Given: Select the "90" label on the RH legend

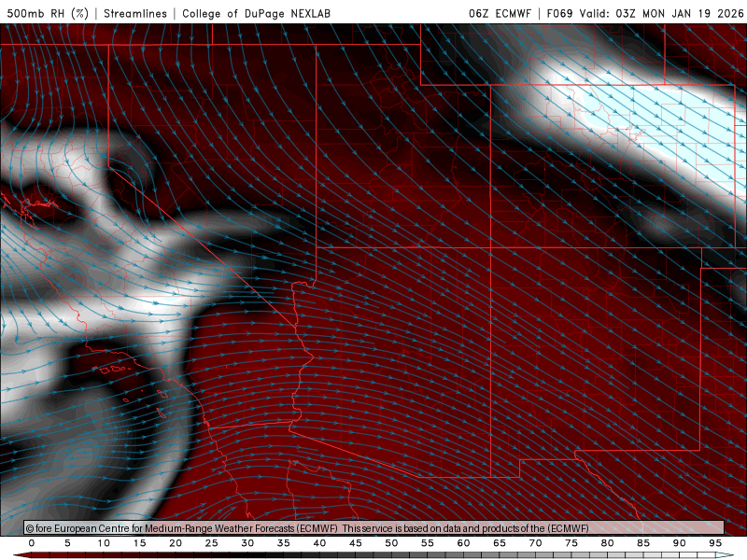Looking at the screenshot, I should (680, 543).
